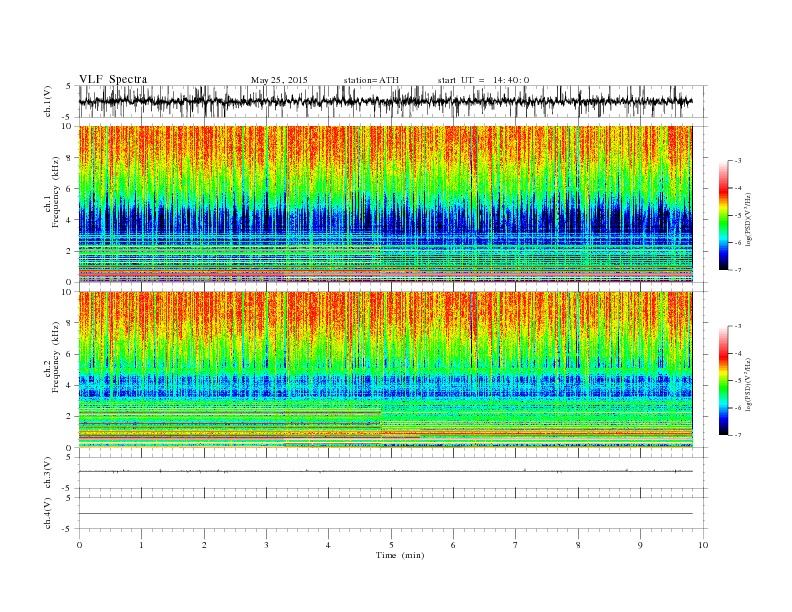Screen dimensions: 792x612
Task: Click the ch.2 "Frequency (kHz)" axis label
Action: [56, 358]
